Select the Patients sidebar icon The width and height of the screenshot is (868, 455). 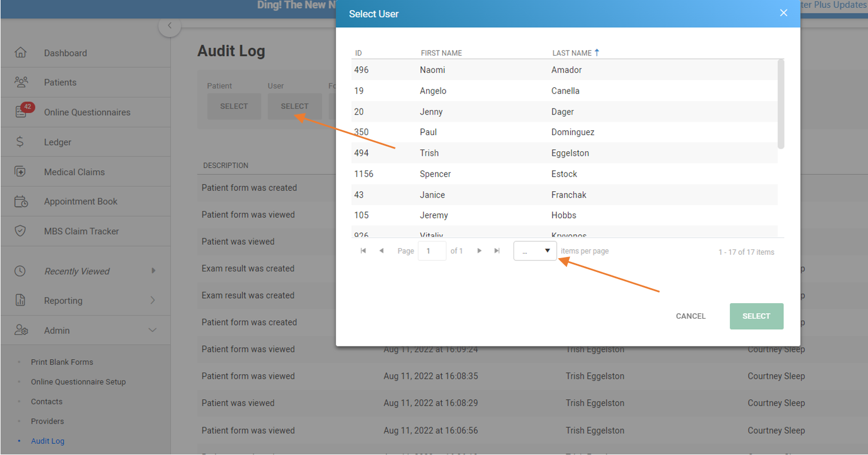pos(21,82)
